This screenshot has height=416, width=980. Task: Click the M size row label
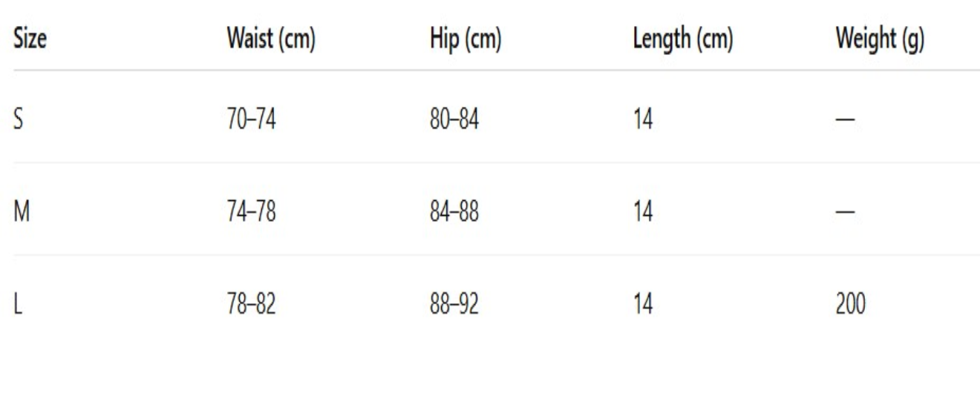(21, 213)
